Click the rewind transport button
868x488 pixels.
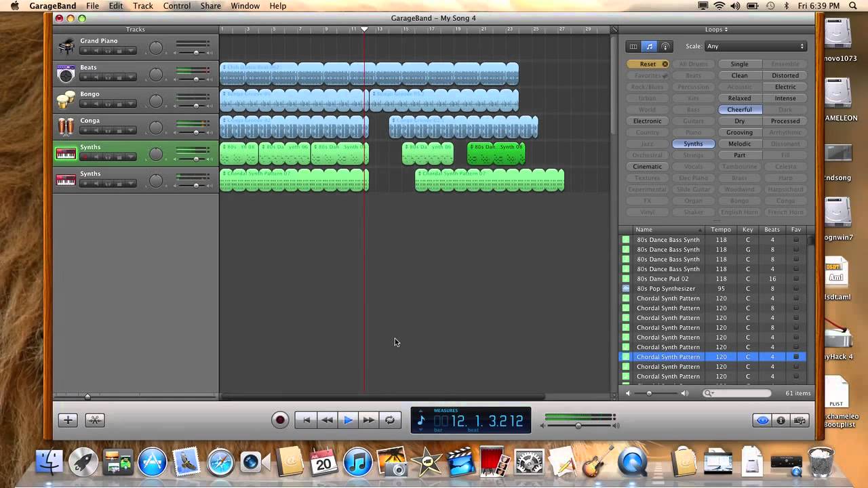coord(327,420)
